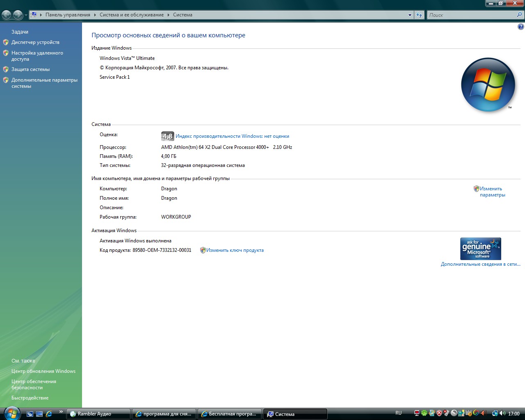This screenshot has width=525, height=420.
Task: Open Панель управления breadcrumb
Action: tap(68, 15)
